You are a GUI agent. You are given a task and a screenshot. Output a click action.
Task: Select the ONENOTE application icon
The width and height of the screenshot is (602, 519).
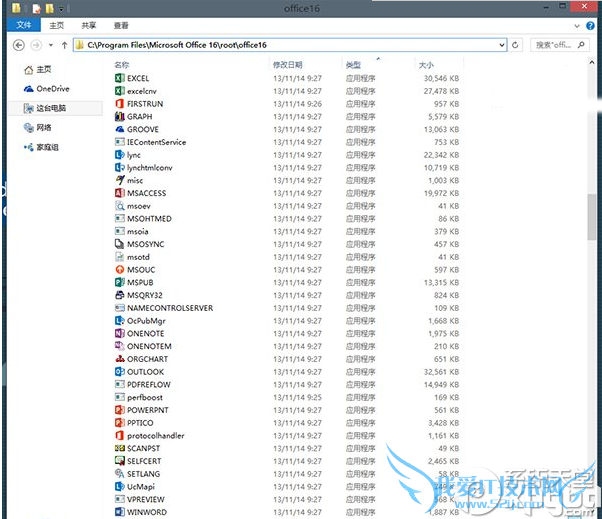pos(120,333)
